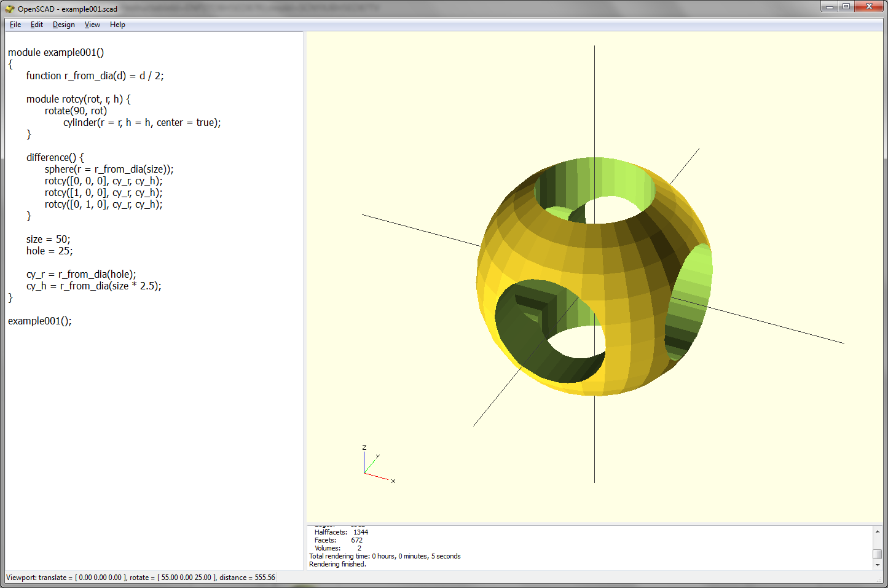Image resolution: width=888 pixels, height=588 pixels.
Task: Open the Edit menu
Action: coord(36,25)
